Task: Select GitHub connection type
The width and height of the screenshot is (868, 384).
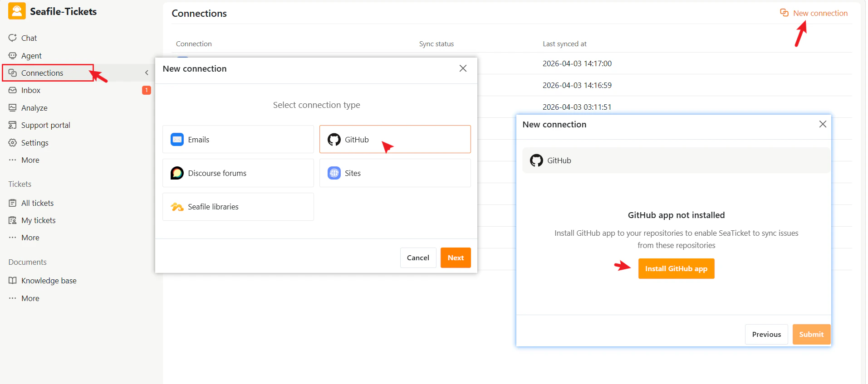Action: [x=395, y=139]
